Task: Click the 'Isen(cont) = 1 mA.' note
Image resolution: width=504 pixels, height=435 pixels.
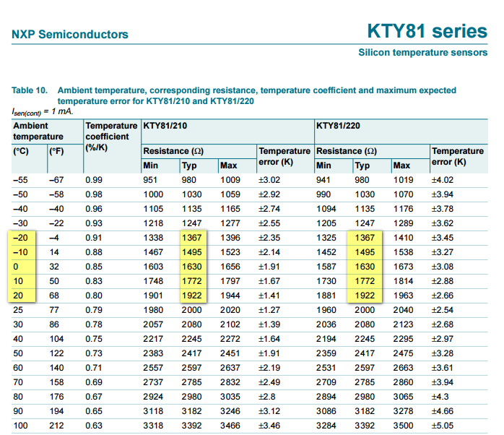Action: (43, 112)
